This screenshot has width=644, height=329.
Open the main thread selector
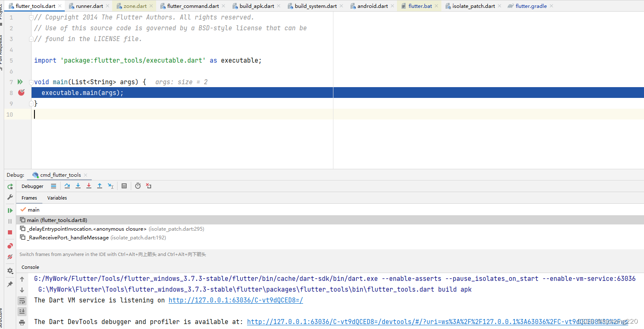pyautogui.click(x=330, y=210)
